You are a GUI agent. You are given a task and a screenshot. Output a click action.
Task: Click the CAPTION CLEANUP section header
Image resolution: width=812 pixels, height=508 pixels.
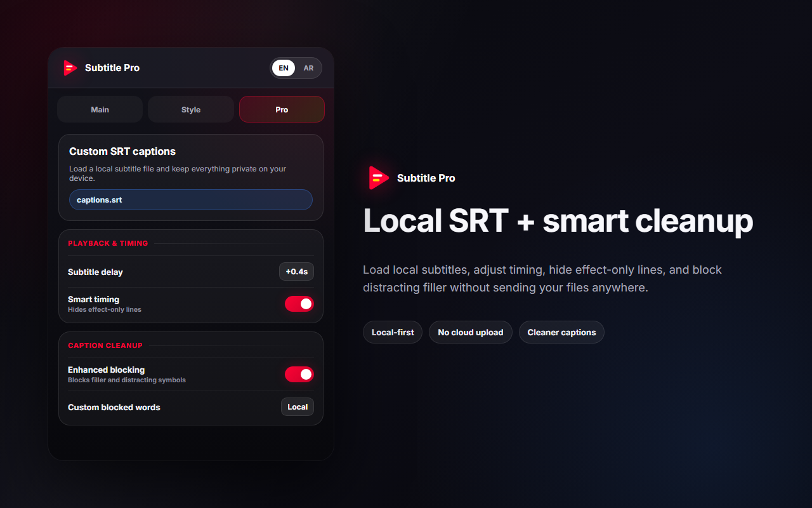point(105,345)
